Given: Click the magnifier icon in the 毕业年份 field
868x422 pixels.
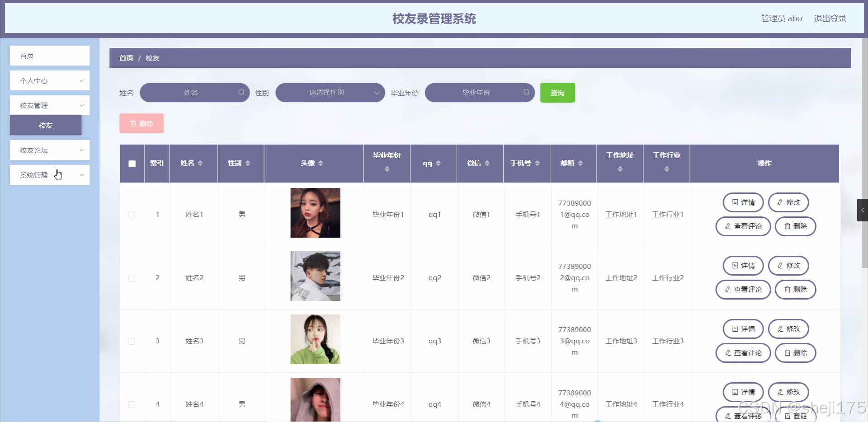Looking at the screenshot, I should (526, 92).
